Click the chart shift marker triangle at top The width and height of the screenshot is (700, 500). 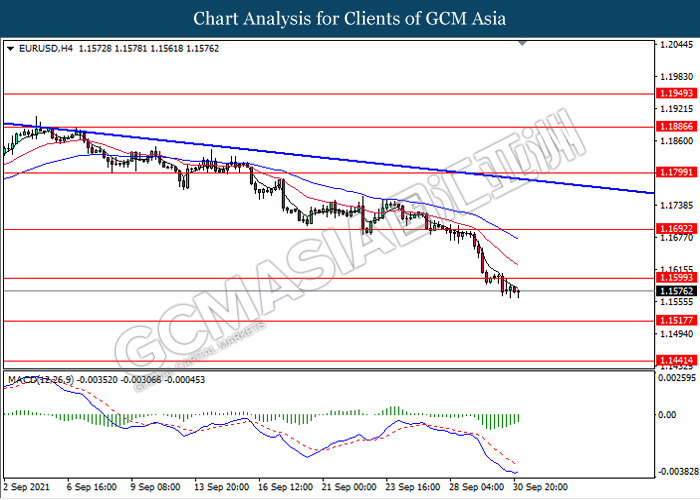tap(522, 43)
